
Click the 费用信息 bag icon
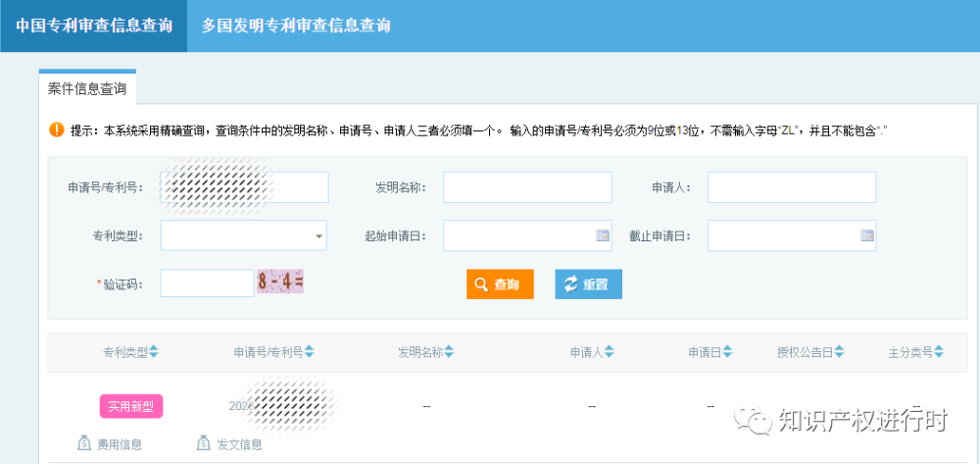(84, 443)
